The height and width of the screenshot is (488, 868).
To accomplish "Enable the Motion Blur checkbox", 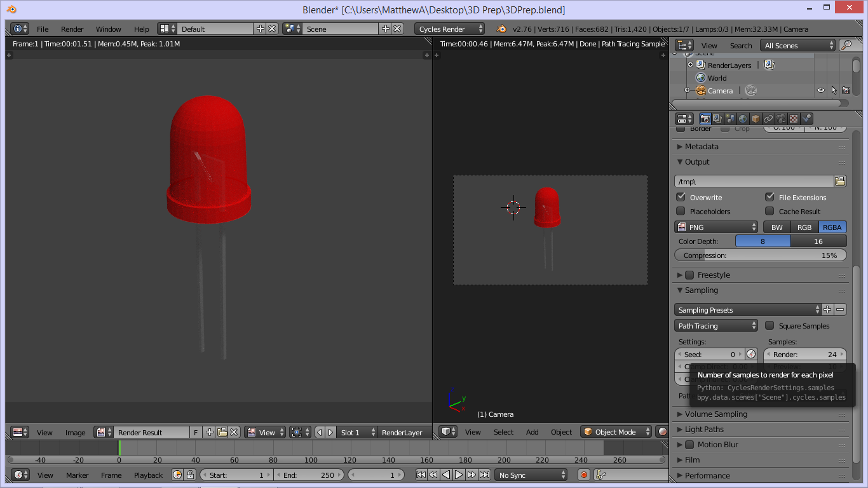I will tap(689, 444).
